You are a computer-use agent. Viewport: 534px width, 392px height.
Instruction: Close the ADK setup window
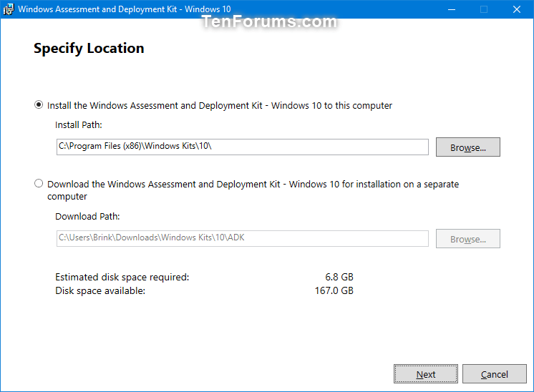517,9
